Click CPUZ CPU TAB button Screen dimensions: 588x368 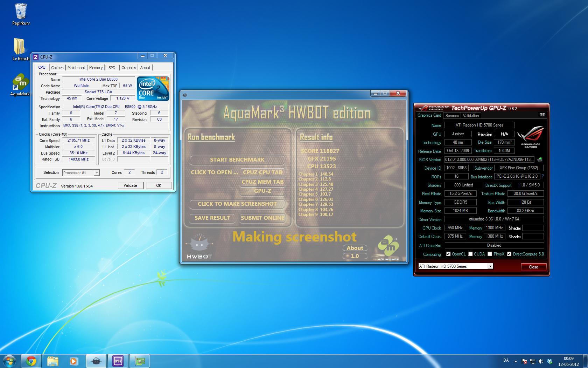click(x=262, y=172)
